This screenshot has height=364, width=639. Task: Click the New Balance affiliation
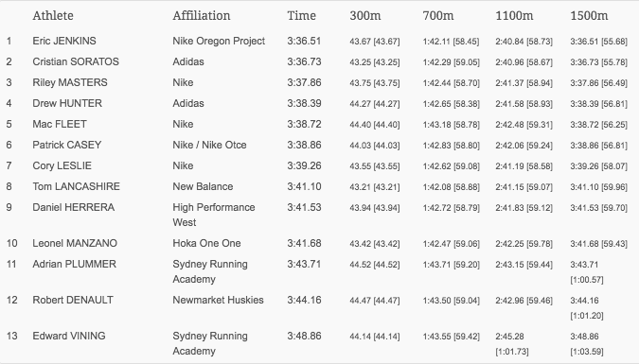coord(203,186)
